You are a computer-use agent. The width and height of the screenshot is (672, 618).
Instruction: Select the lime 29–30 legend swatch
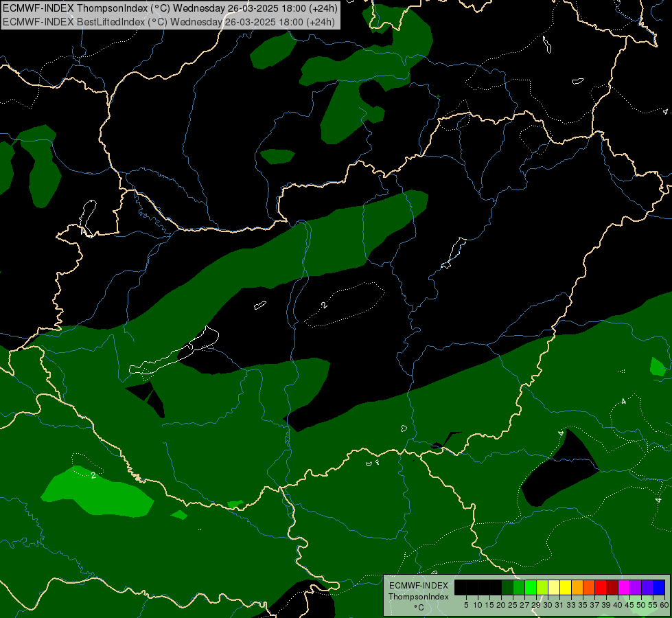(x=542, y=587)
